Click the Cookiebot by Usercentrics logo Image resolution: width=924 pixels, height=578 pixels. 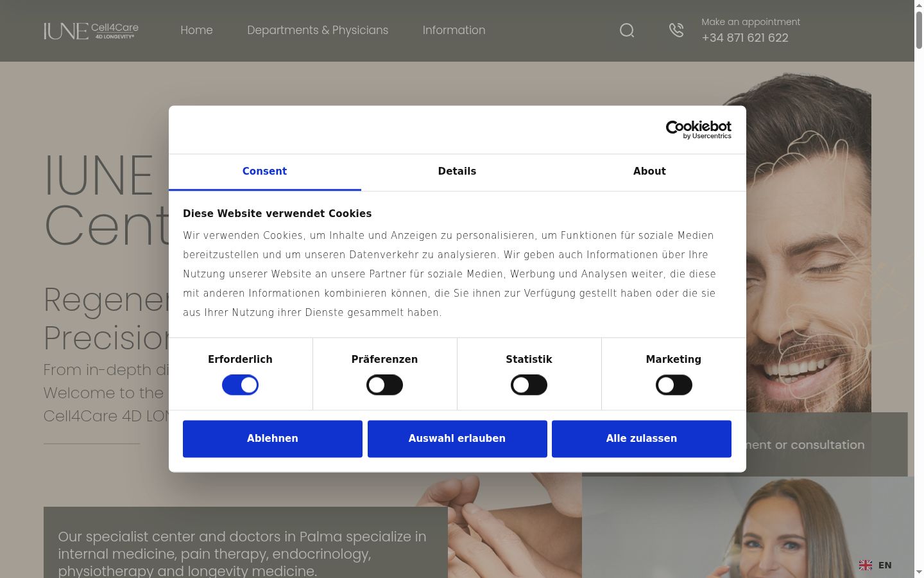pos(698,130)
